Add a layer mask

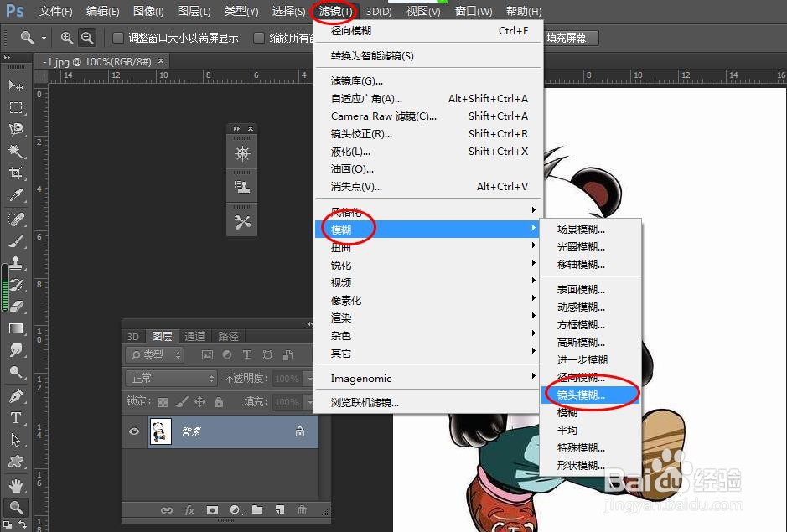(212, 510)
